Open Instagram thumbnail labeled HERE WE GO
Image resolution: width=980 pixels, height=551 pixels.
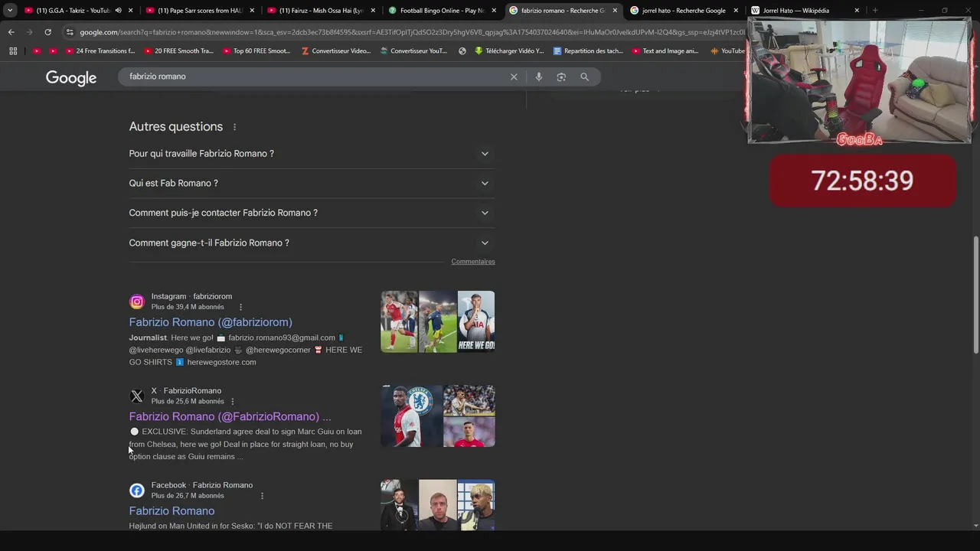pos(476,321)
